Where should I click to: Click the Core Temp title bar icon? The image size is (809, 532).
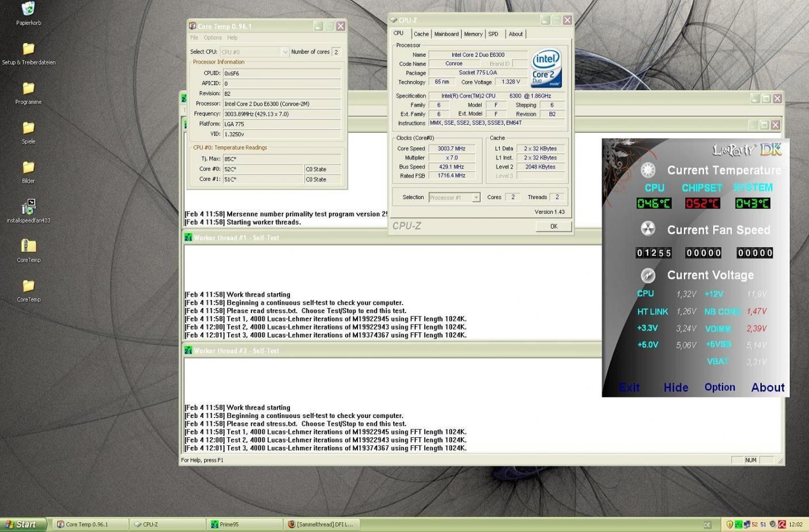point(192,26)
